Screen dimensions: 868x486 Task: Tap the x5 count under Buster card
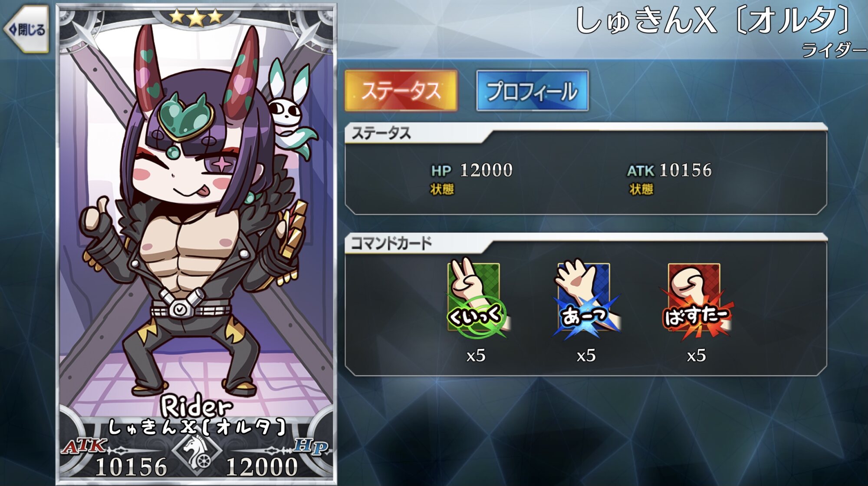pos(696,356)
